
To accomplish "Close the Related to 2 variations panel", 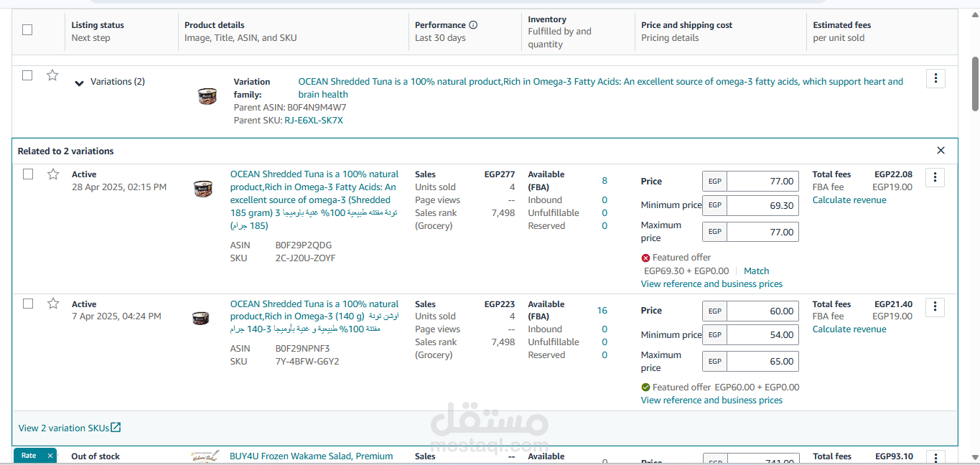I will [941, 151].
